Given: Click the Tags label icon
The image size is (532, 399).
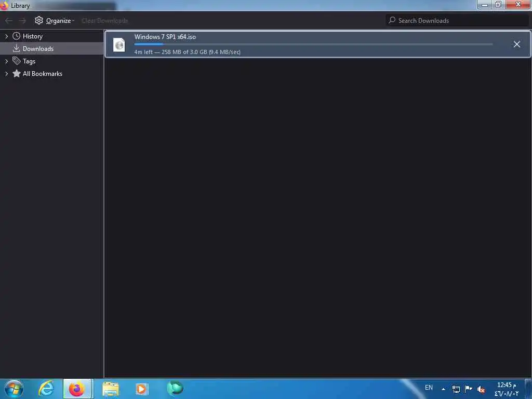Looking at the screenshot, I should (x=16, y=61).
